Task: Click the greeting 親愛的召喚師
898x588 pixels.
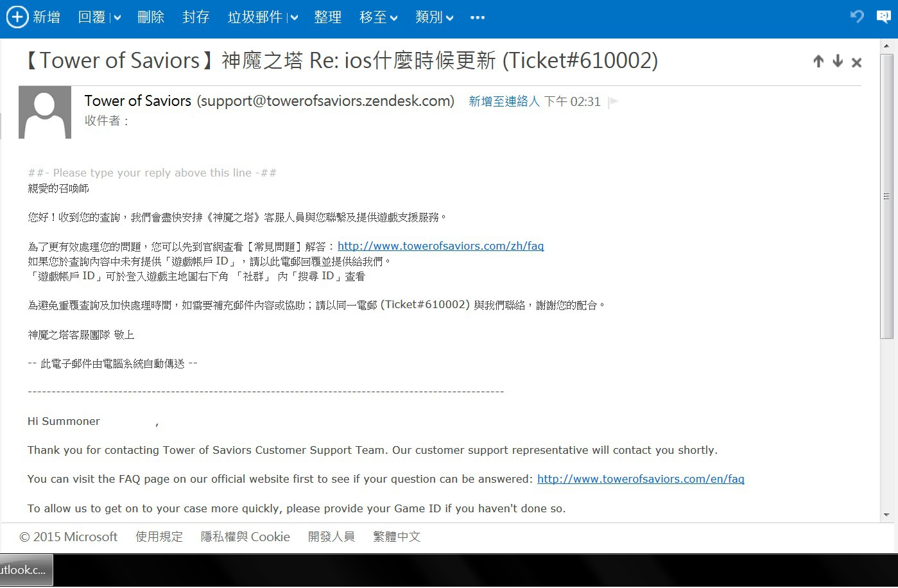Action: (58, 189)
